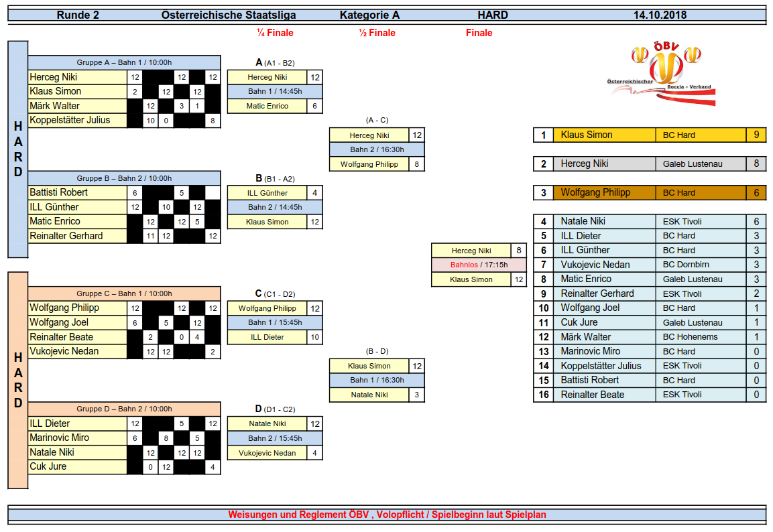Select the Runde 2 header cell
This screenshot has height=532, width=773.
(78, 15)
